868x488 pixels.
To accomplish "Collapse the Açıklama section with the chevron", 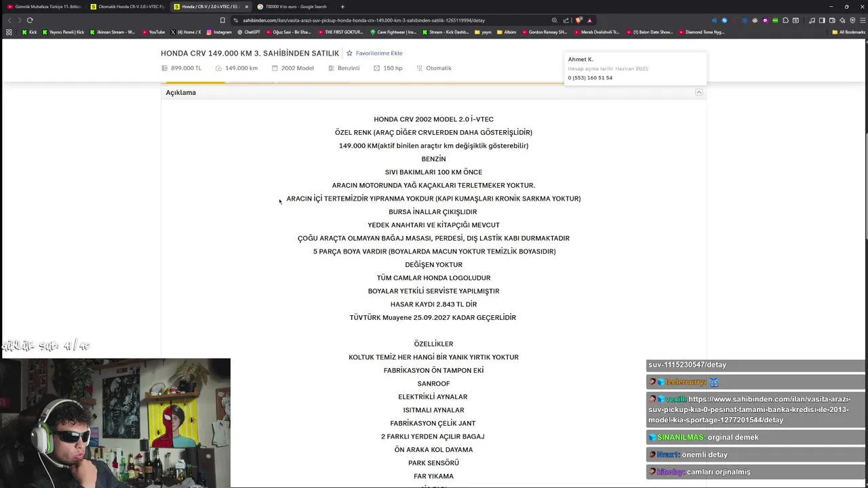I will [x=698, y=92].
